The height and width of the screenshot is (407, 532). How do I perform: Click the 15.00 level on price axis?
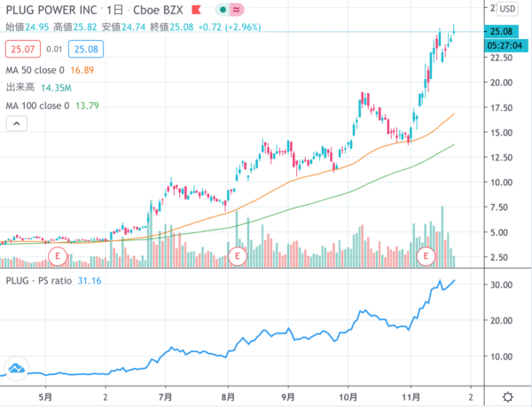501,133
